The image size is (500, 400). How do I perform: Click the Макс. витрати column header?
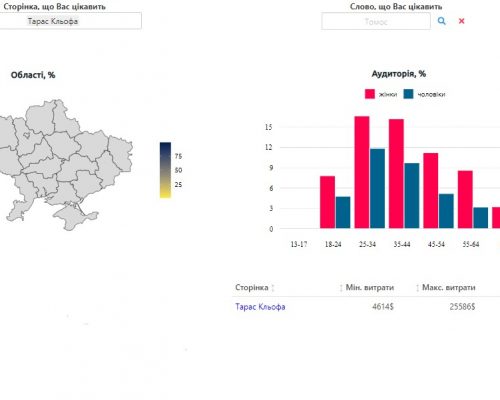pyautogui.click(x=449, y=287)
